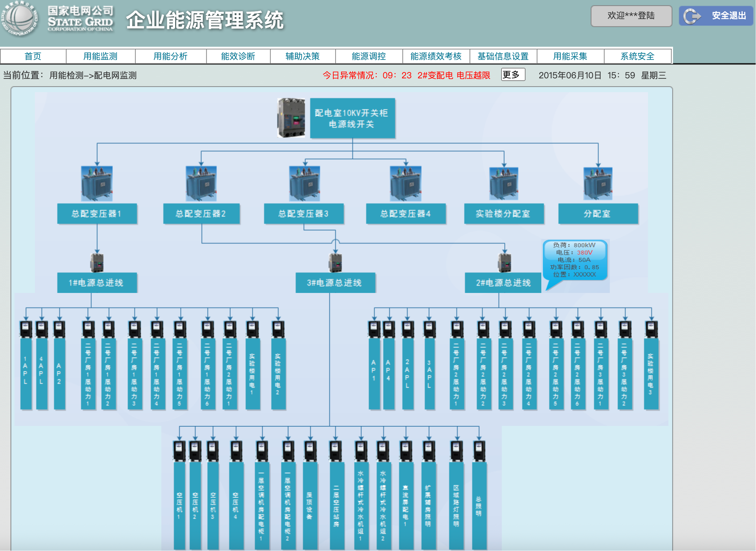Open the 用能监测 menu
The height and width of the screenshot is (551, 756).
tap(100, 56)
